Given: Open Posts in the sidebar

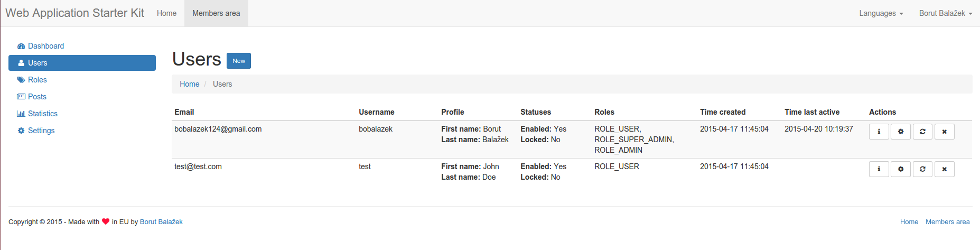Looking at the screenshot, I should (37, 97).
